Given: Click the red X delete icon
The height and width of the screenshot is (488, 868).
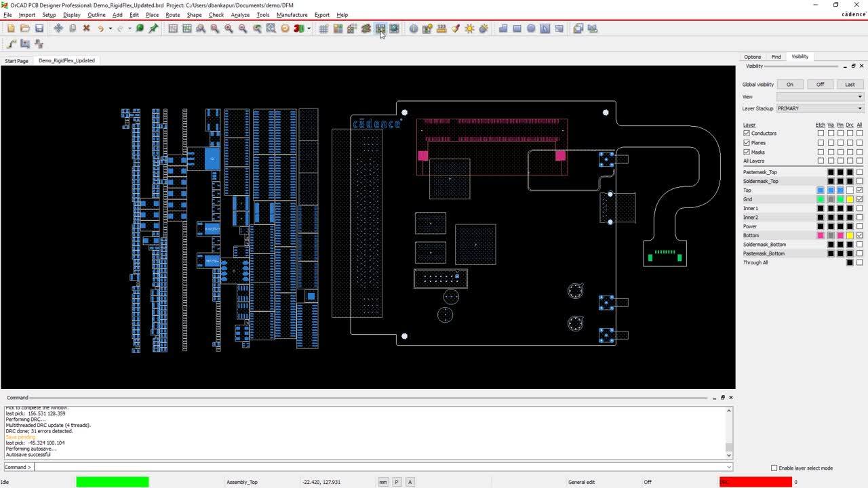Looking at the screenshot, I should click(x=86, y=28).
